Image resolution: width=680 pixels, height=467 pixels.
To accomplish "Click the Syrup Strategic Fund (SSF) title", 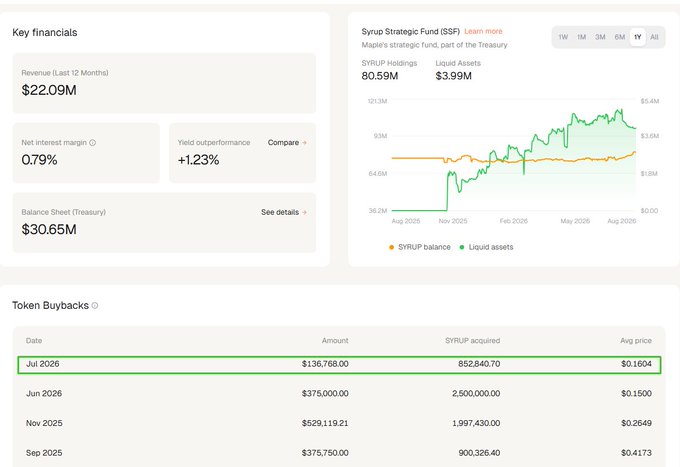I will [x=411, y=31].
